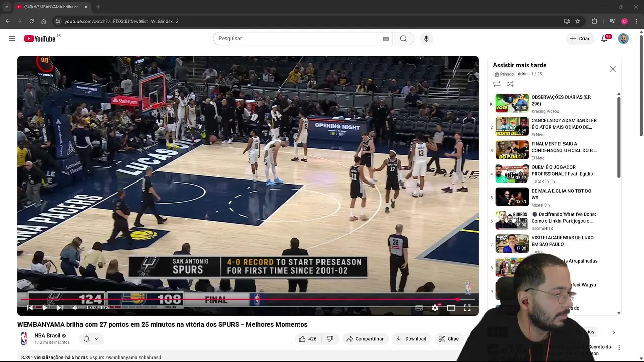Open the YouTube hamburger guide menu
The height and width of the screenshot is (362, 644).
tap(12, 39)
